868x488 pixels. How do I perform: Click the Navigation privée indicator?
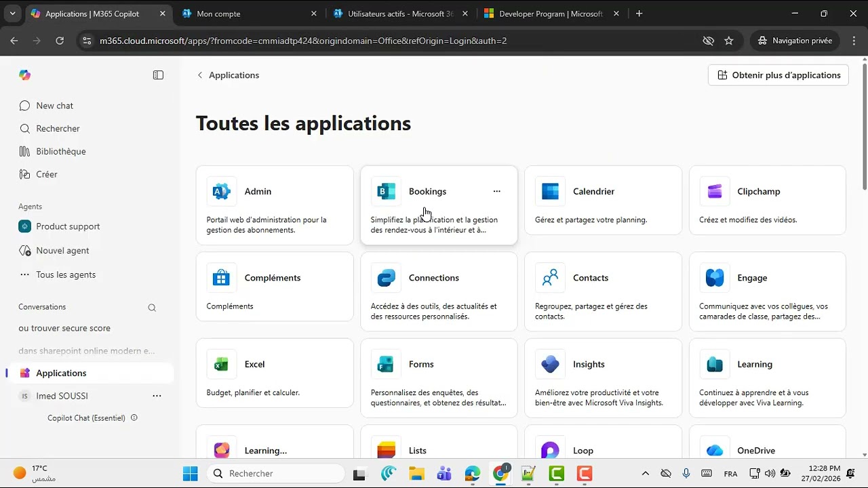(795, 41)
